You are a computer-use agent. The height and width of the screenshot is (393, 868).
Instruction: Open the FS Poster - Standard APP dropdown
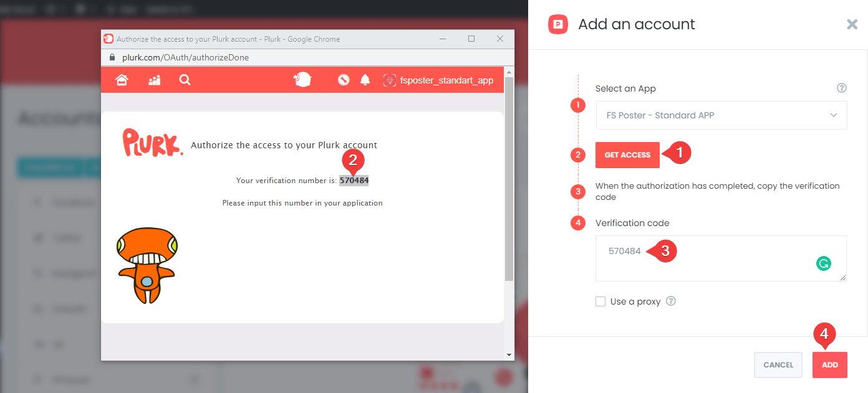tap(721, 115)
